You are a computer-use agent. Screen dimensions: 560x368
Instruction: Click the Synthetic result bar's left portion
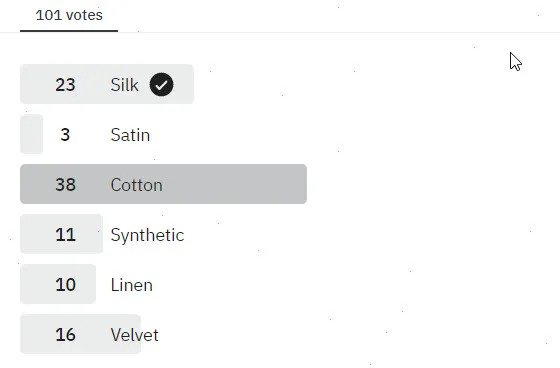click(x=36, y=234)
